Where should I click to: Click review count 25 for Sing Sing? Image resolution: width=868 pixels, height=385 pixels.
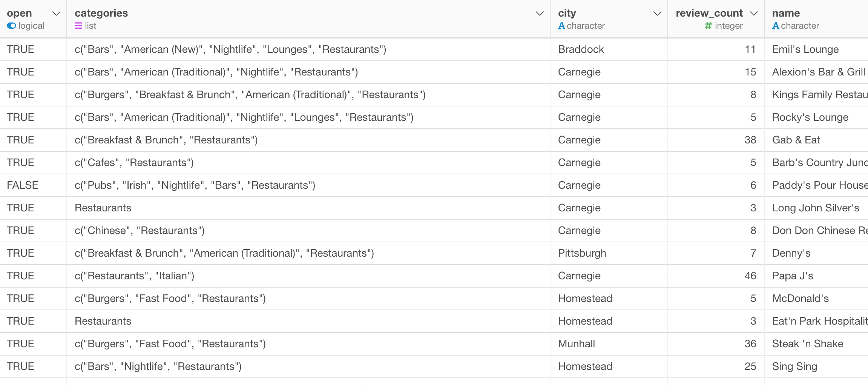[716, 367]
